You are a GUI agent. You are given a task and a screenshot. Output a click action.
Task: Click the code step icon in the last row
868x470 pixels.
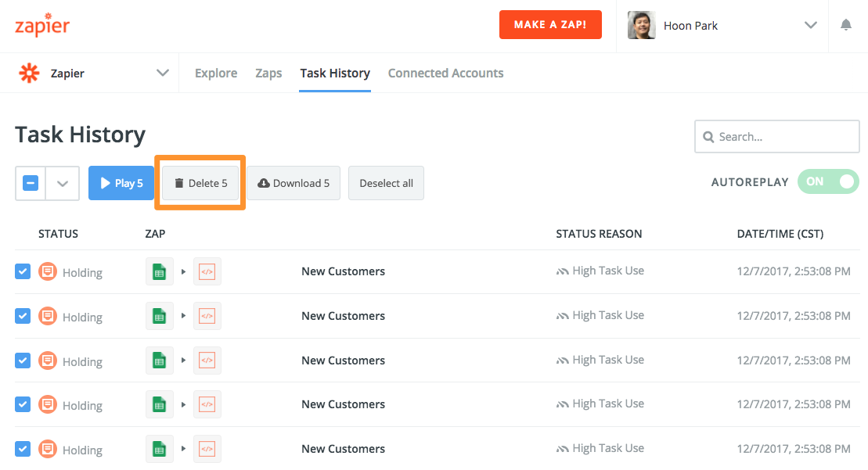[x=207, y=449]
